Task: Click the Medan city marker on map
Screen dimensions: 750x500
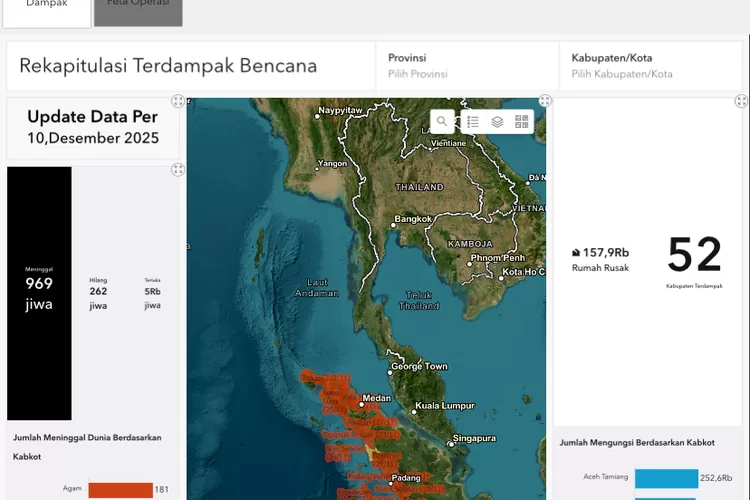Action: 362,405
